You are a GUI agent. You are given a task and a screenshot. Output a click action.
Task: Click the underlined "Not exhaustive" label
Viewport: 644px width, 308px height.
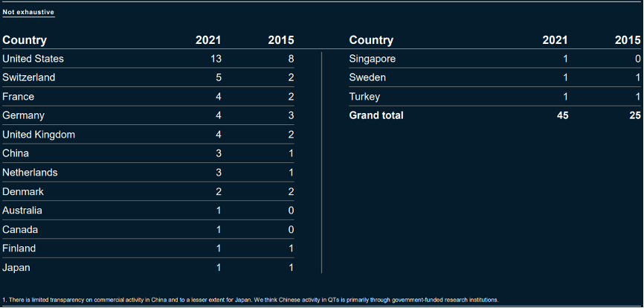click(x=28, y=13)
